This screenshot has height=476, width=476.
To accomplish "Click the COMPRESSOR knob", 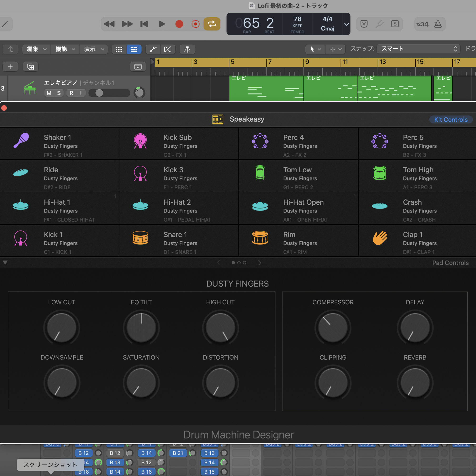I will [333, 328].
